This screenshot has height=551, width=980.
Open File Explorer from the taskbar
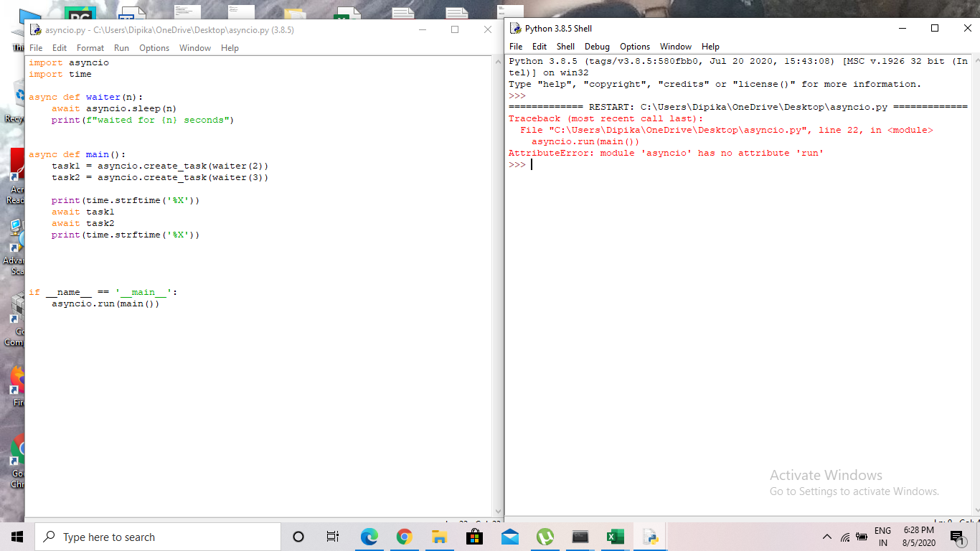(440, 537)
